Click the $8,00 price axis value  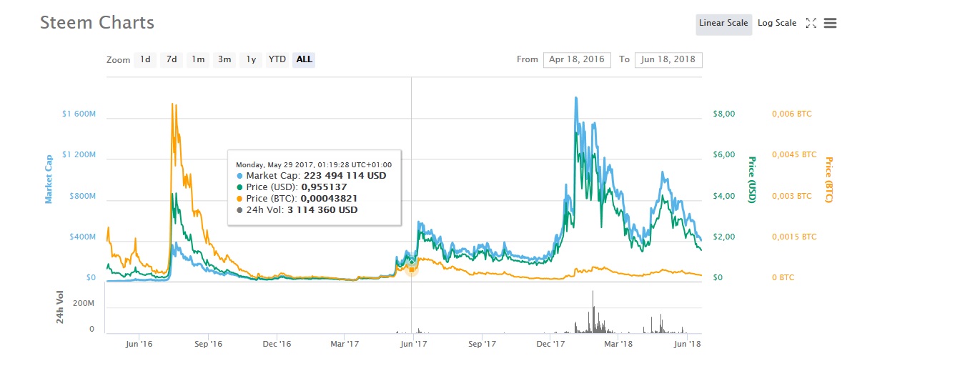[x=724, y=114]
